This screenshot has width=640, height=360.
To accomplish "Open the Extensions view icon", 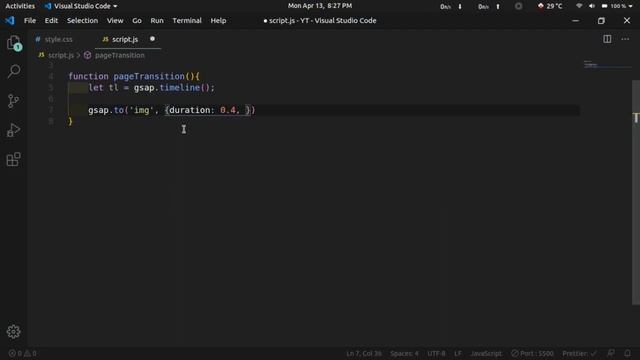I will click(x=13, y=160).
